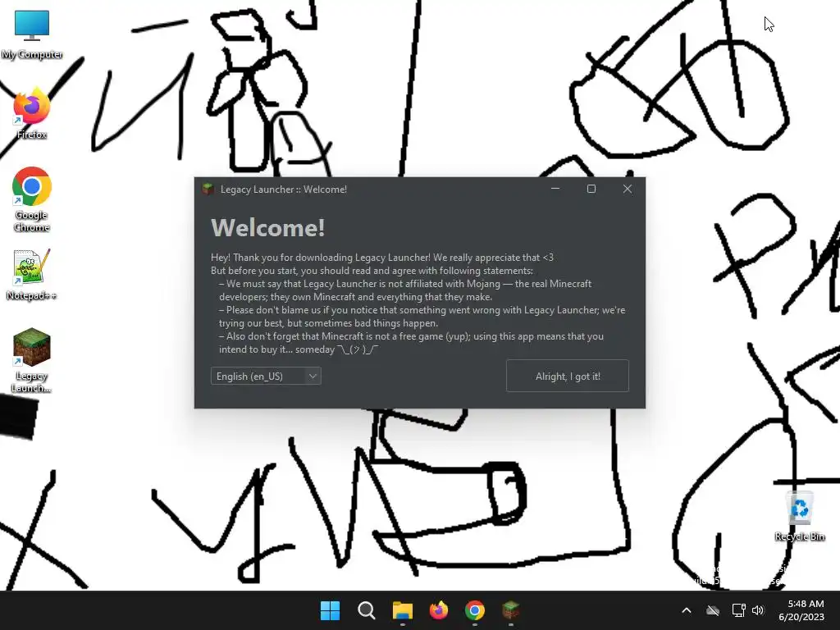This screenshot has height=630, width=840.
Task: Click the Legacy Launcher title bar icon
Action: point(208,189)
